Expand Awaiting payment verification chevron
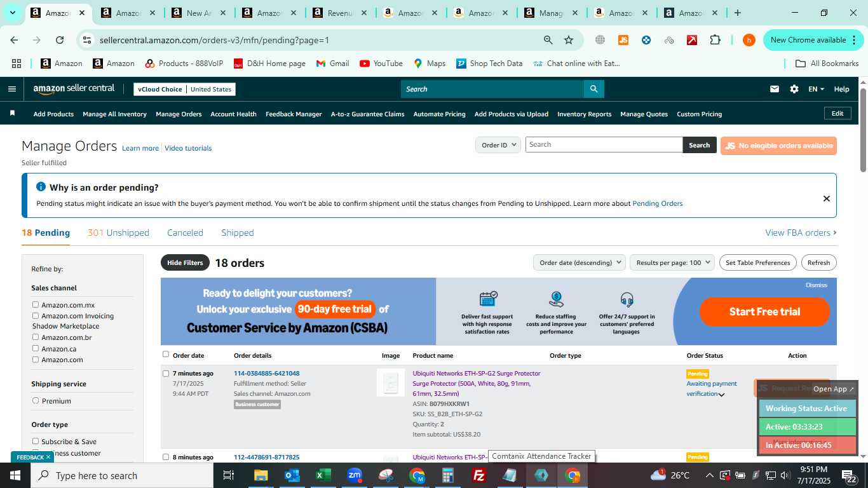868x488 pixels. pos(721,395)
